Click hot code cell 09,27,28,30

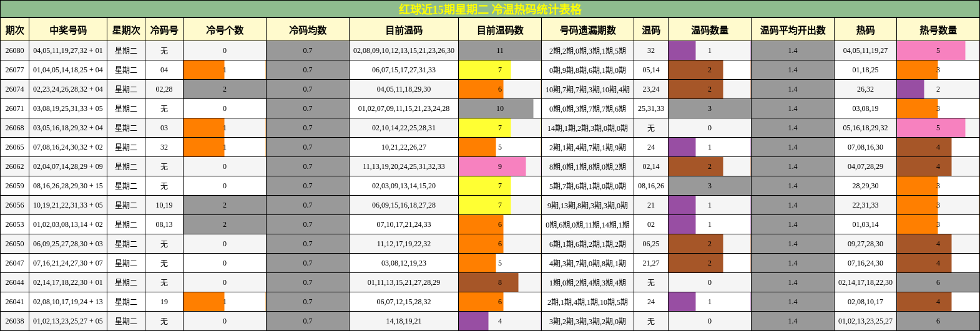865,244
